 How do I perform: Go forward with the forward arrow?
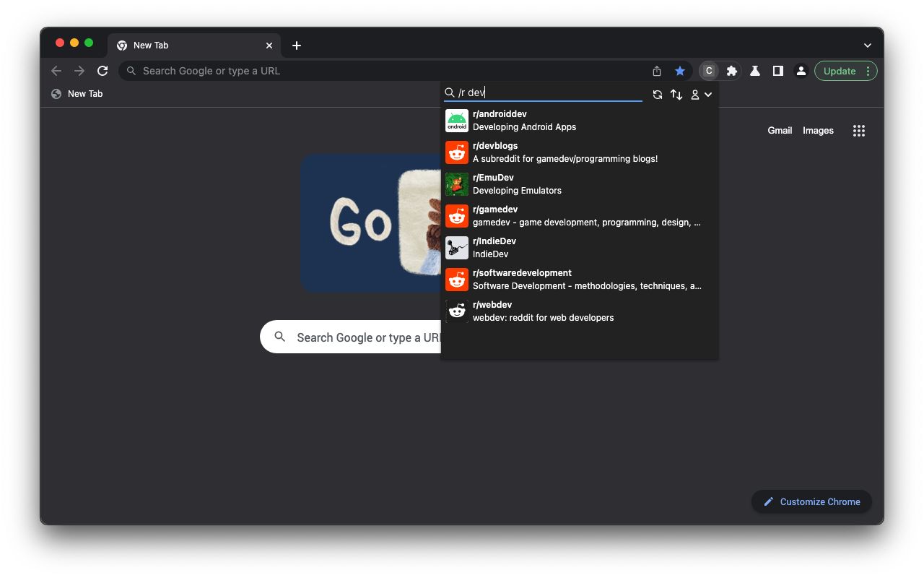(x=79, y=71)
